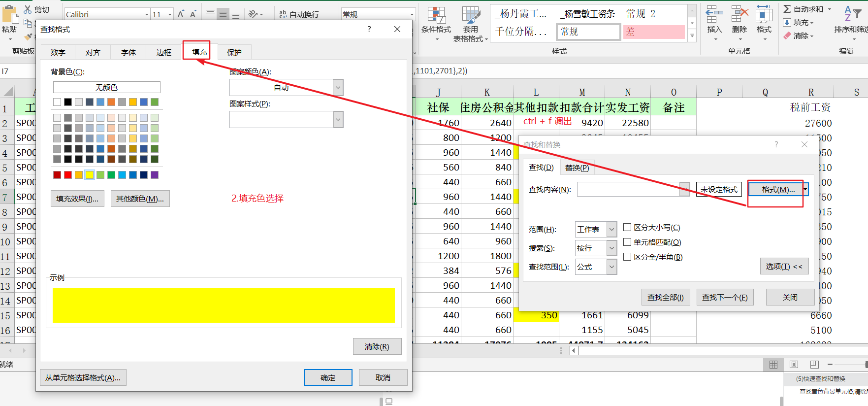Toggle Wrap Text (自动换行)
The height and width of the screenshot is (406, 868).
click(x=299, y=14)
